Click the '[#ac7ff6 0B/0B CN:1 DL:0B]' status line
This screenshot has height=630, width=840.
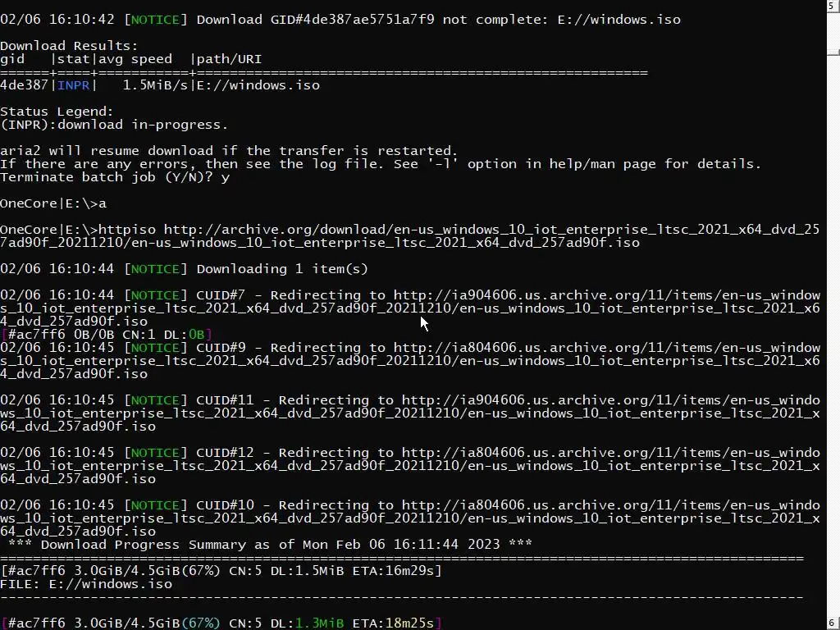coord(107,335)
